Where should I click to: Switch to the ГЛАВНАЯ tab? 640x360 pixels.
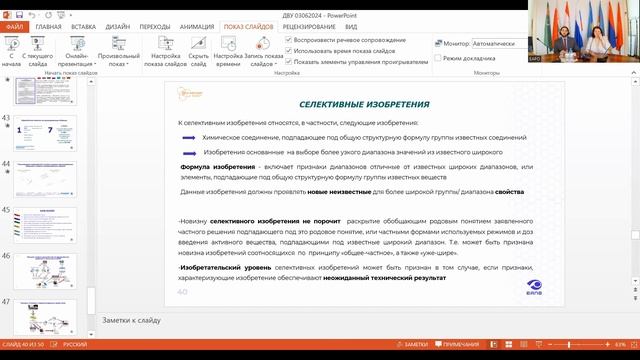pos(48,27)
